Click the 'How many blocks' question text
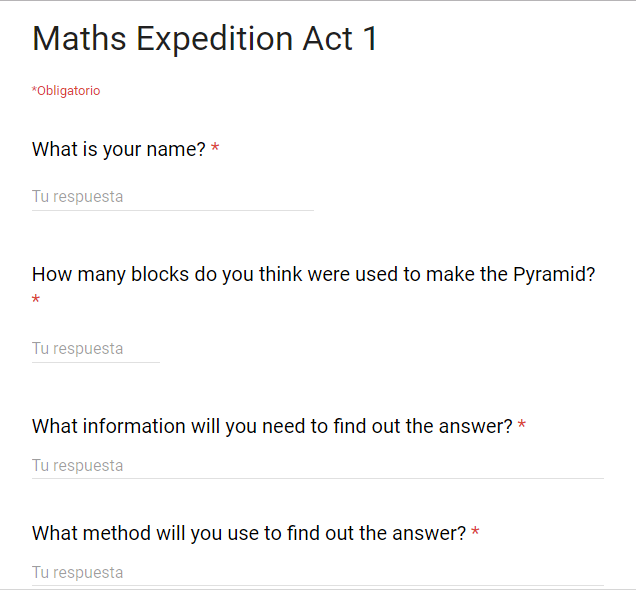The width and height of the screenshot is (636, 590). pyautogui.click(x=314, y=275)
